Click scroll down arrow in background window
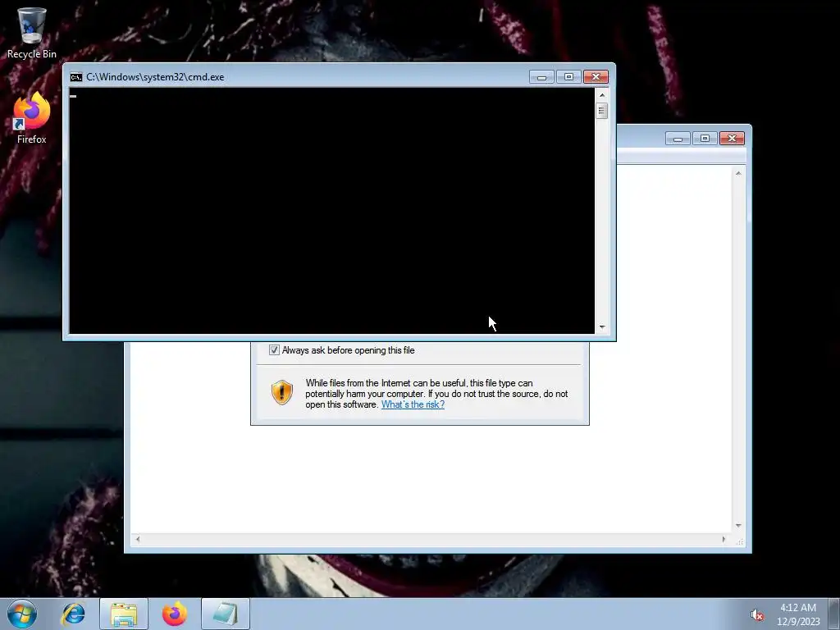840x630 pixels. [x=738, y=526]
